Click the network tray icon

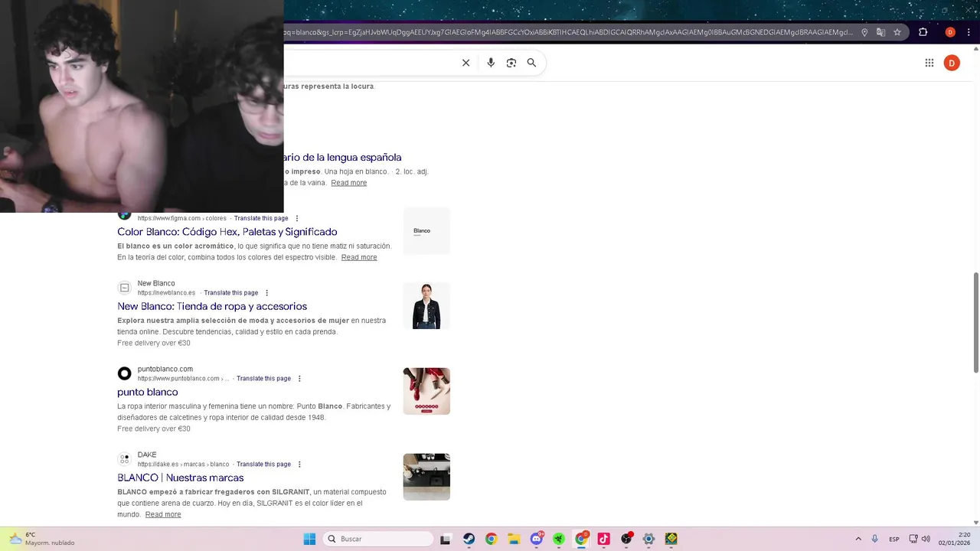coord(913,539)
